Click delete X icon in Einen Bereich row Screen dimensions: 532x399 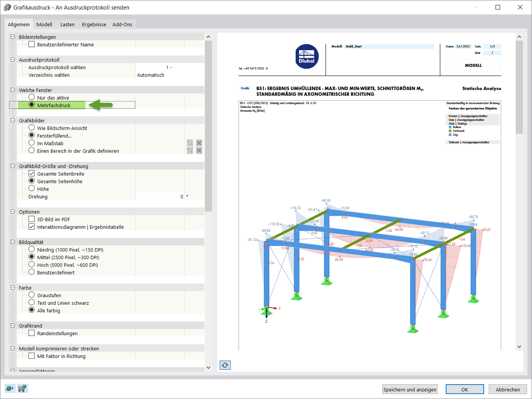[x=199, y=150]
